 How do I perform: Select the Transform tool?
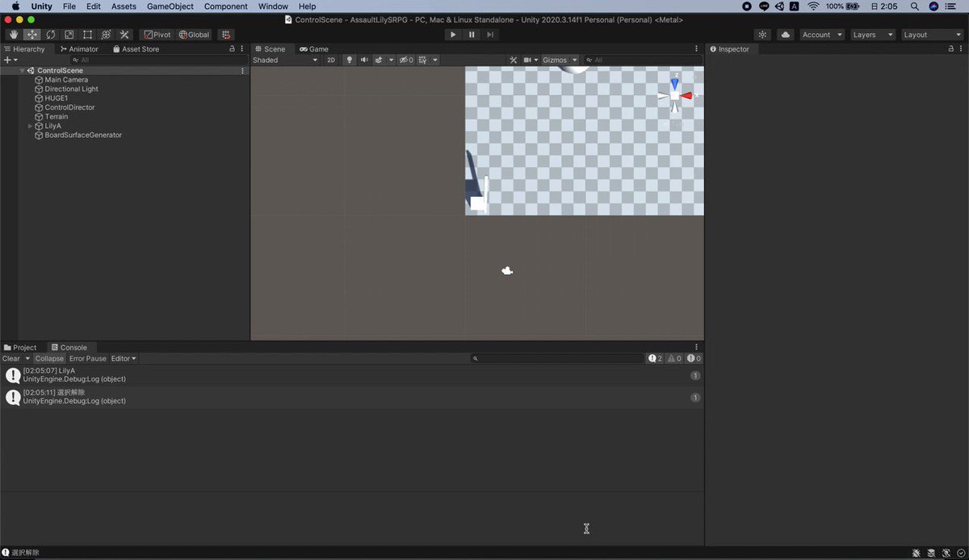106,35
